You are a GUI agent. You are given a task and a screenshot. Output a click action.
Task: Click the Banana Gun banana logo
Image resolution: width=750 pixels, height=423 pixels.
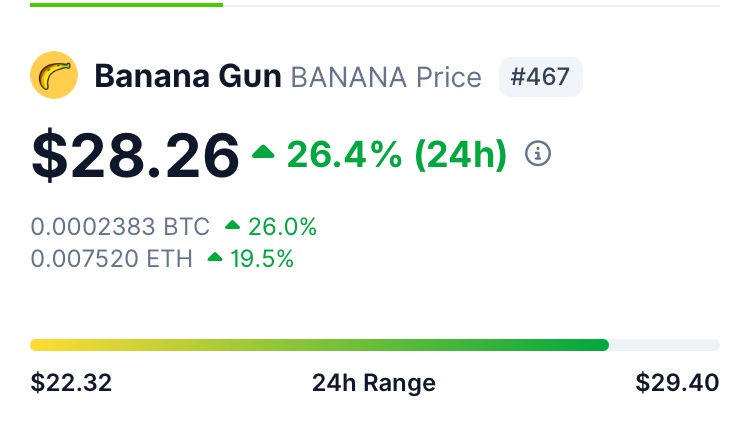pyautogui.click(x=54, y=77)
